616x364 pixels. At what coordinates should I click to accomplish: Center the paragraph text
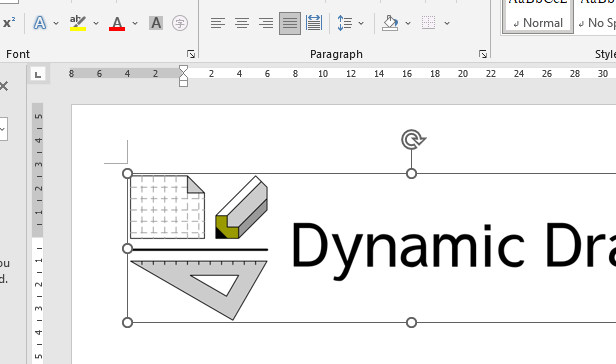242,23
